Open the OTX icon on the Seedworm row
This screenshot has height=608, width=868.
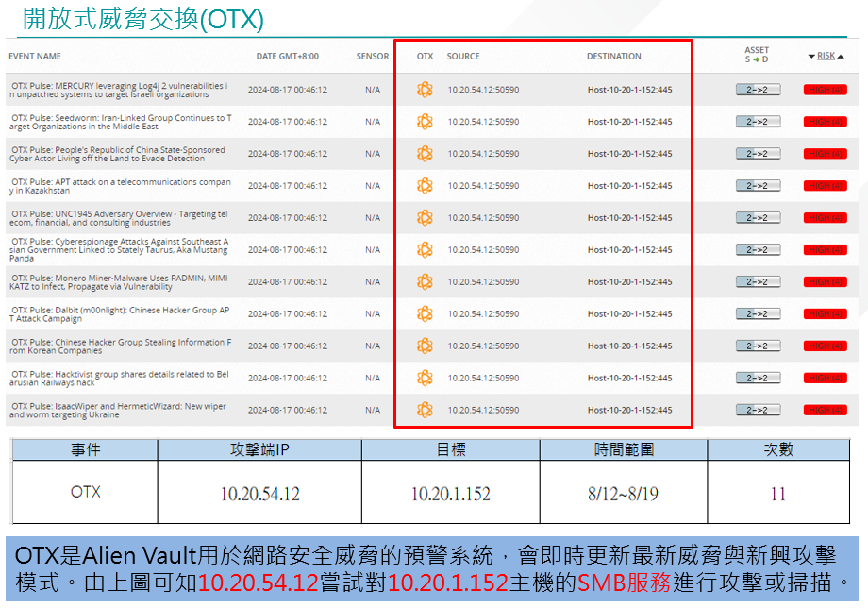click(x=425, y=121)
